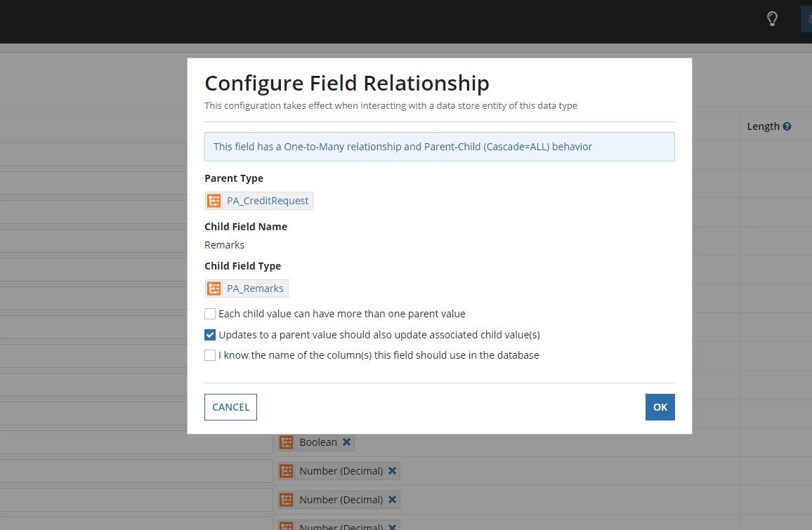
Task: Open the PA_CreditRequest parent type link
Action: tap(267, 201)
